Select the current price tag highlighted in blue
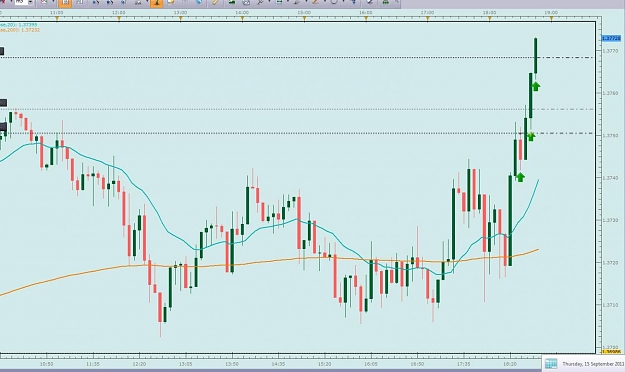The width and height of the screenshot is (625, 372). 611,38
